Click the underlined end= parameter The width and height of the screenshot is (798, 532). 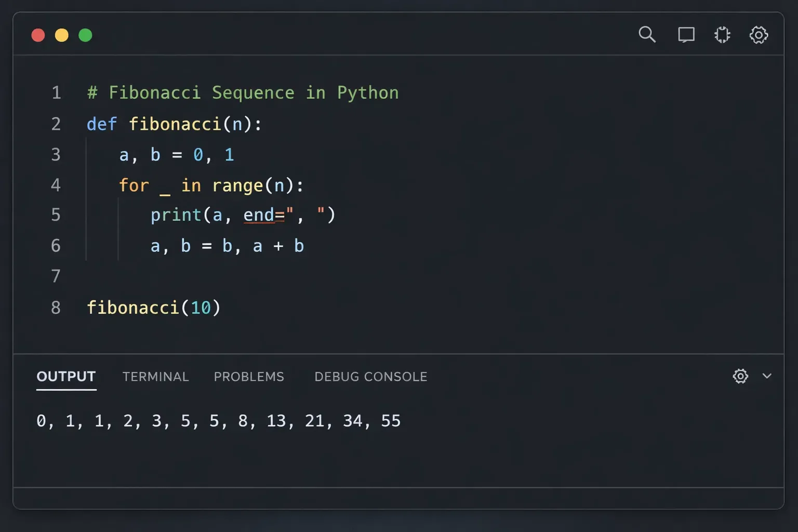[x=264, y=215]
